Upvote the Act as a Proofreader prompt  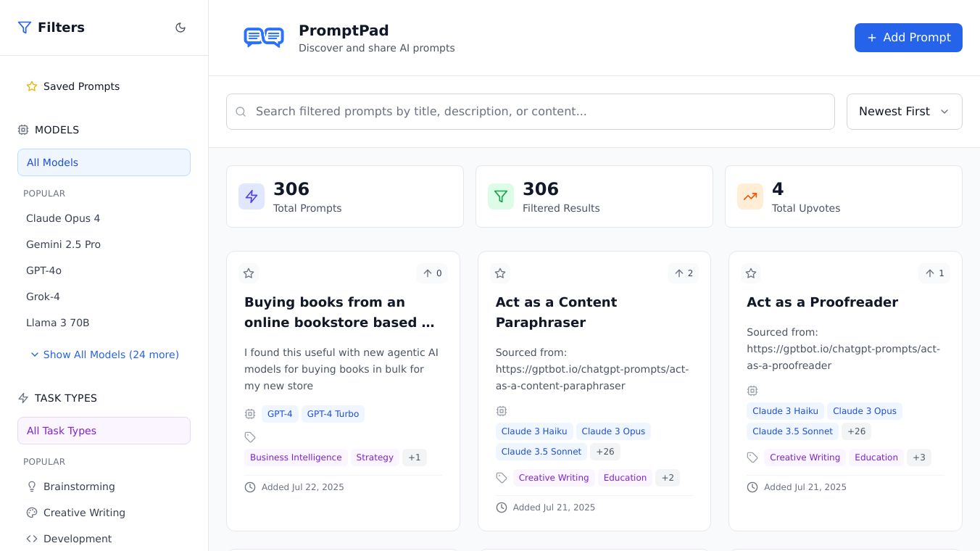tap(934, 273)
